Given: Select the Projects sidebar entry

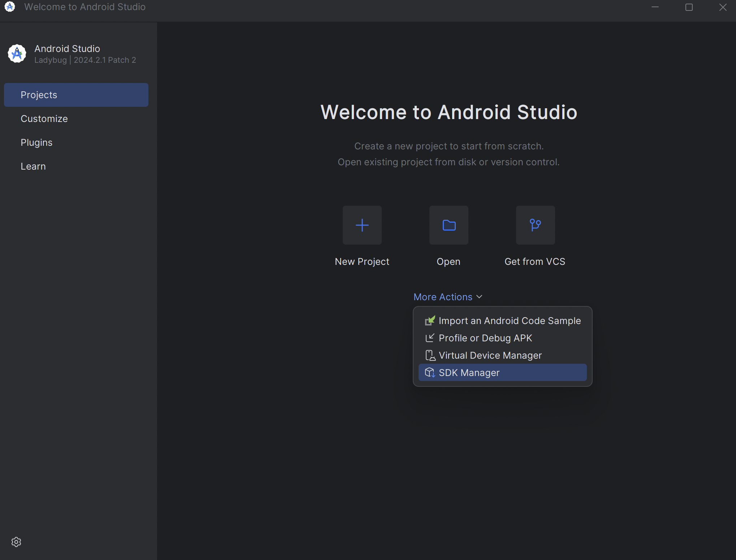Looking at the screenshot, I should [x=39, y=95].
